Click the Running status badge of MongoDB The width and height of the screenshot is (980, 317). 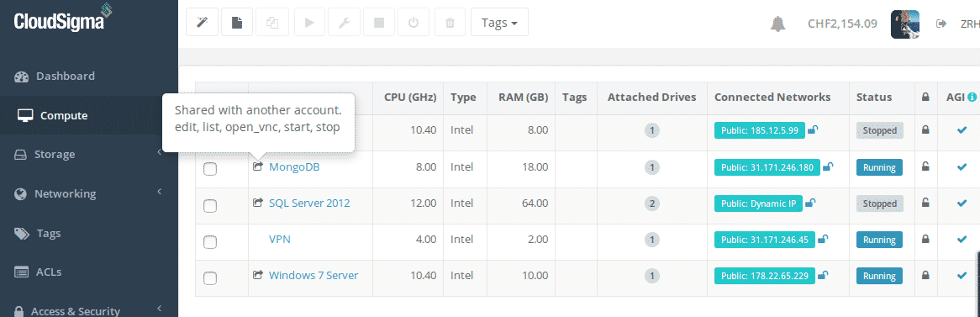coord(879,167)
